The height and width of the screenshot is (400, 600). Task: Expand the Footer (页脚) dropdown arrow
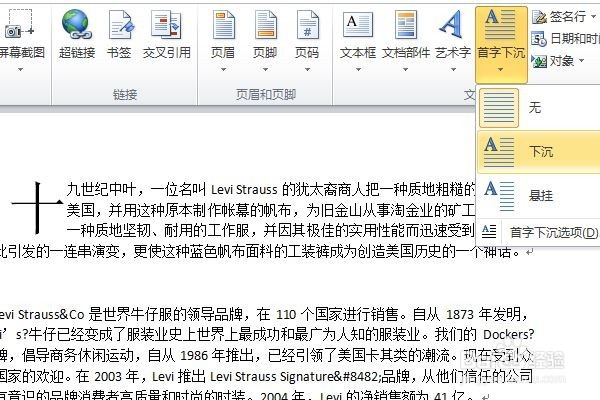pos(265,70)
